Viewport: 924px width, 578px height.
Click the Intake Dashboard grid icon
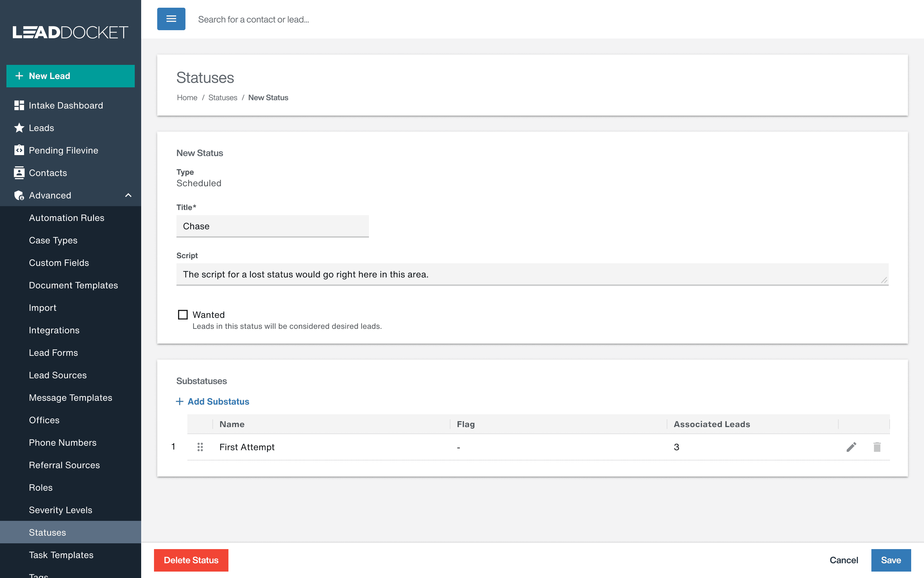point(19,105)
